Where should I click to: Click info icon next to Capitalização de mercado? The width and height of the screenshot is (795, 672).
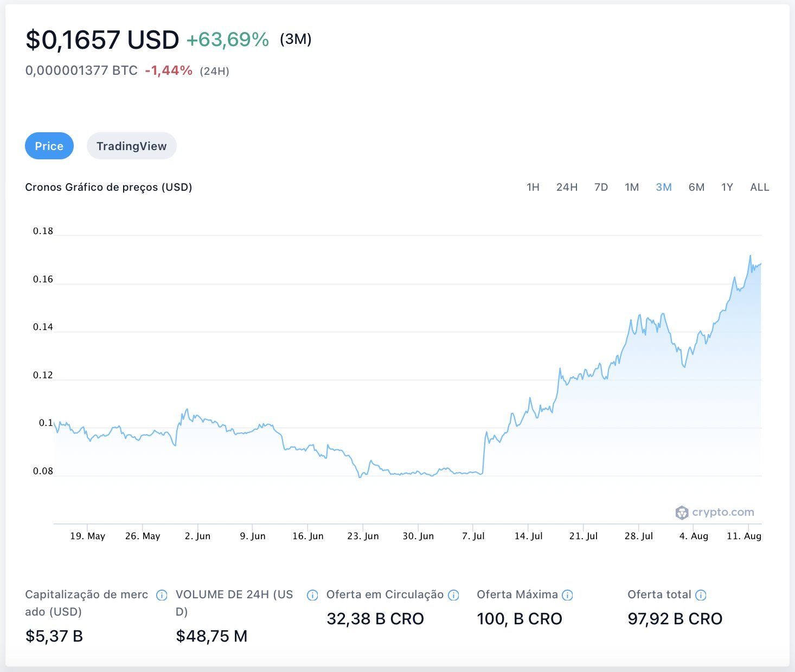pyautogui.click(x=162, y=595)
